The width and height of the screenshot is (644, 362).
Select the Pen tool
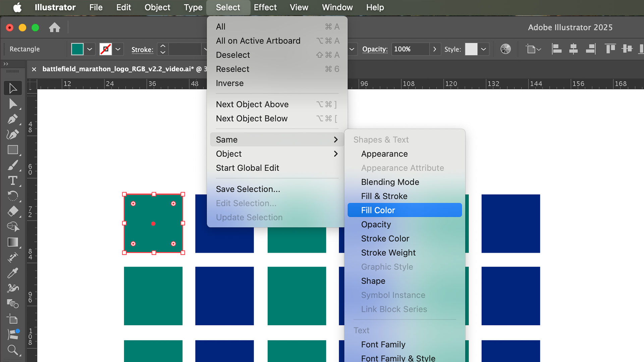click(13, 119)
